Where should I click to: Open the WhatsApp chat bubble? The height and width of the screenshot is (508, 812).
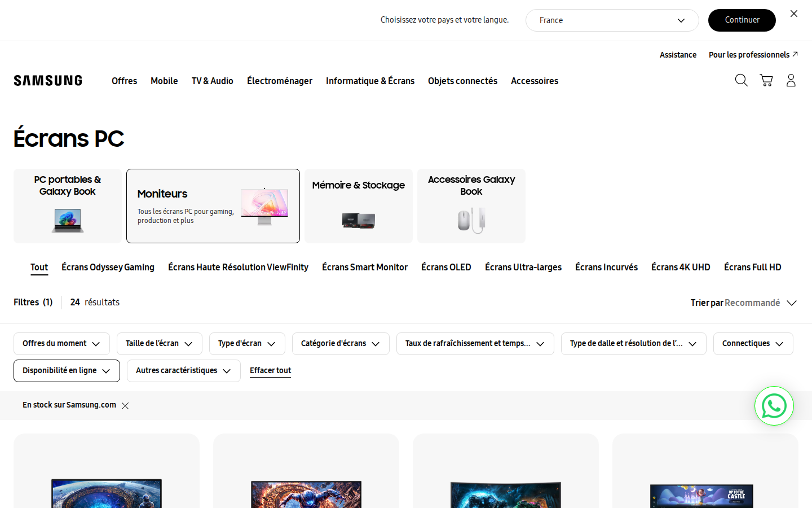(x=774, y=406)
